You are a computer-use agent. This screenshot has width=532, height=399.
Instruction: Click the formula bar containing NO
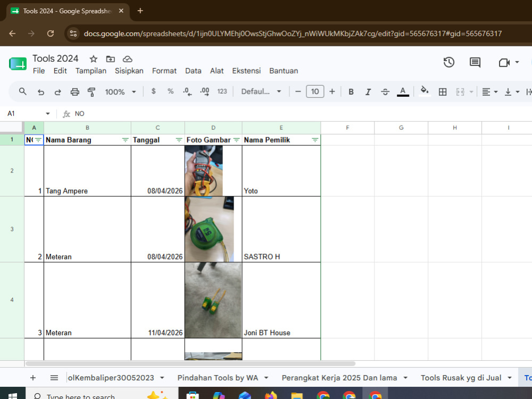302,114
